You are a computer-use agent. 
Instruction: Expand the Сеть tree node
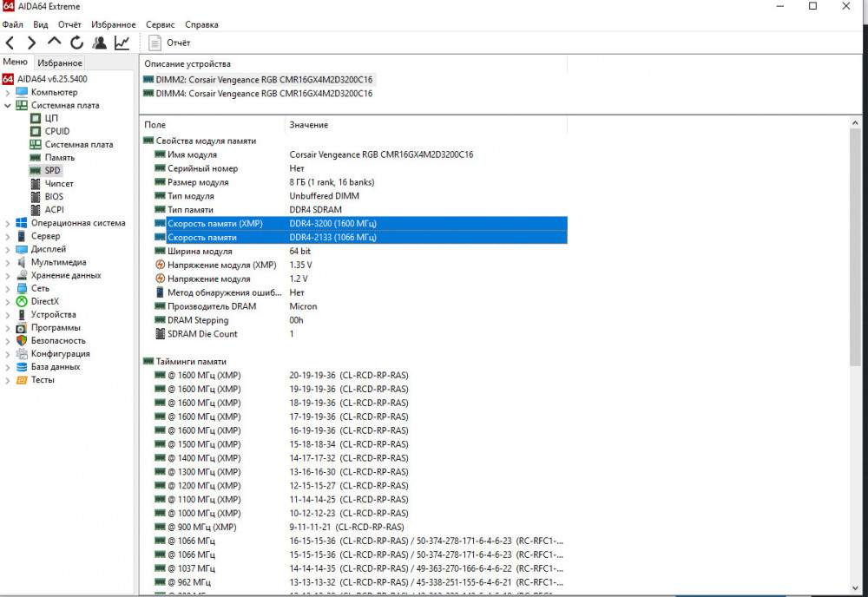7,288
